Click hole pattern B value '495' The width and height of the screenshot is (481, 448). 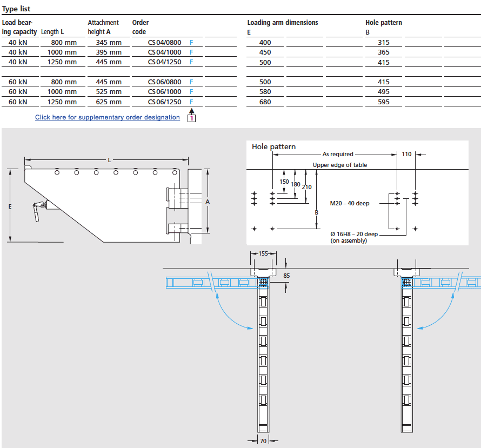coord(384,92)
